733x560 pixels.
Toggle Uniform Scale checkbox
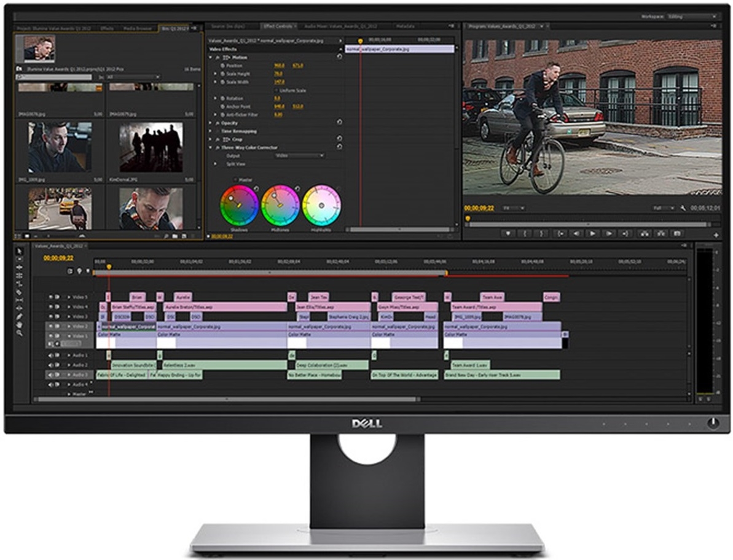pos(276,90)
